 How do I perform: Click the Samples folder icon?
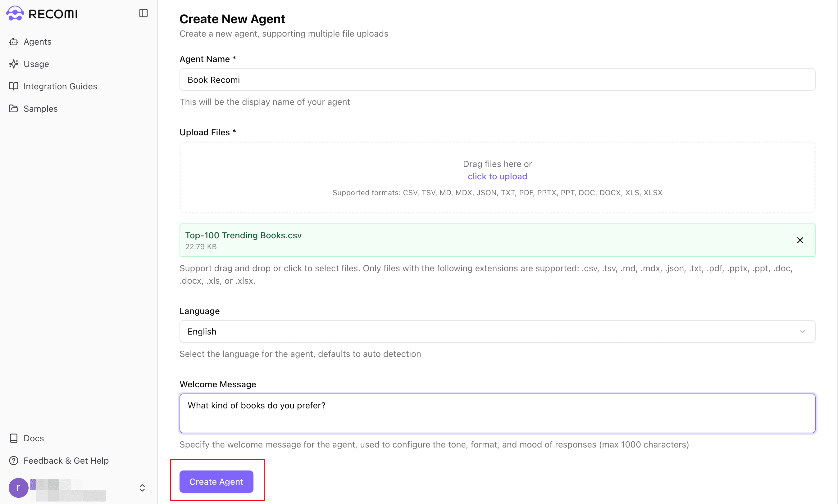coord(14,109)
